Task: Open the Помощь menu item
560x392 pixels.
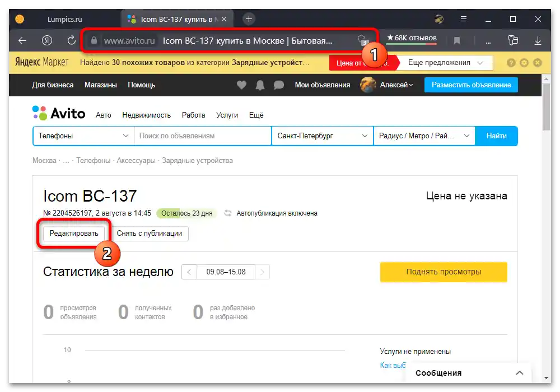Action: point(142,85)
